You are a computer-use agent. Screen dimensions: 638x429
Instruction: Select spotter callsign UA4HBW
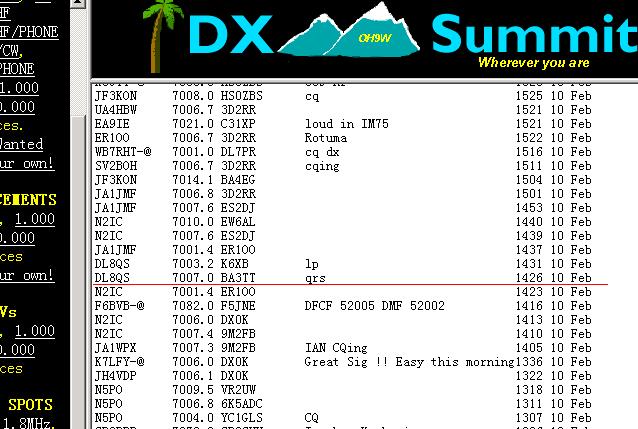pos(116,110)
